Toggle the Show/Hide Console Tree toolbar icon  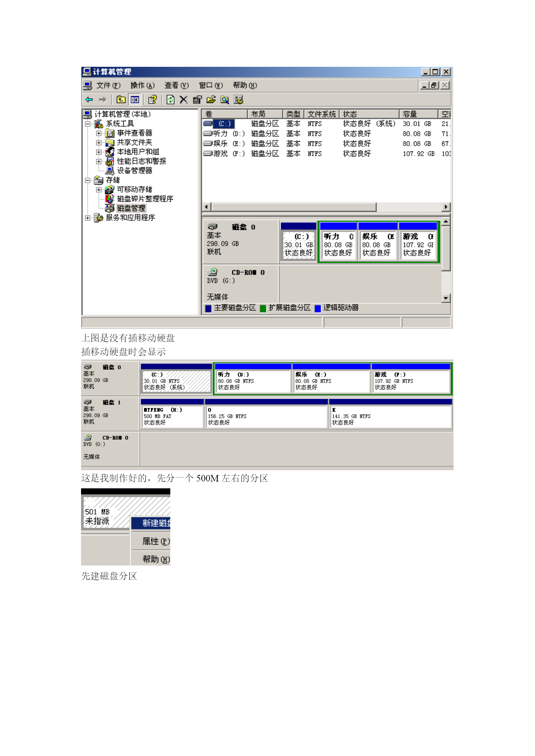click(x=135, y=100)
